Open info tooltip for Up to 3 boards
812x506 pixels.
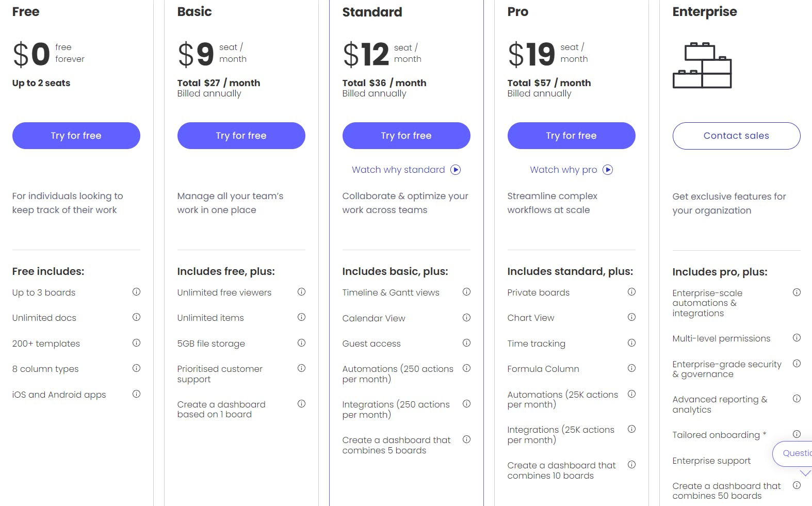pos(136,292)
